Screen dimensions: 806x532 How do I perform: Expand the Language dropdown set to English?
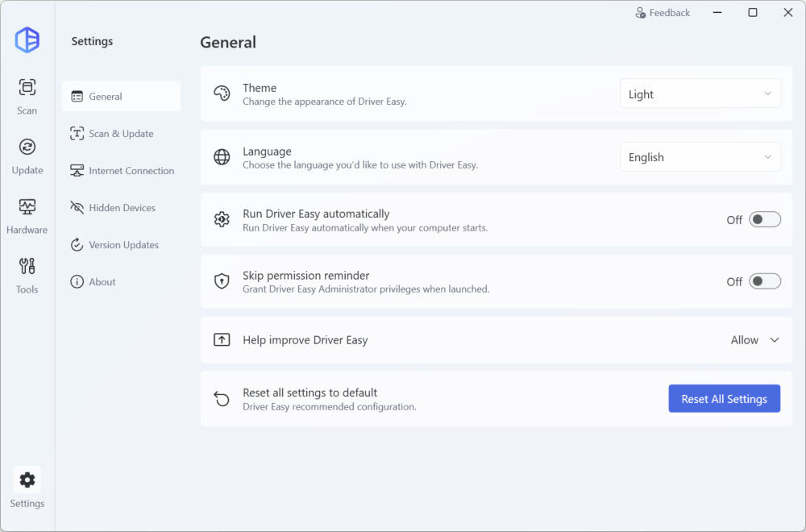click(700, 157)
